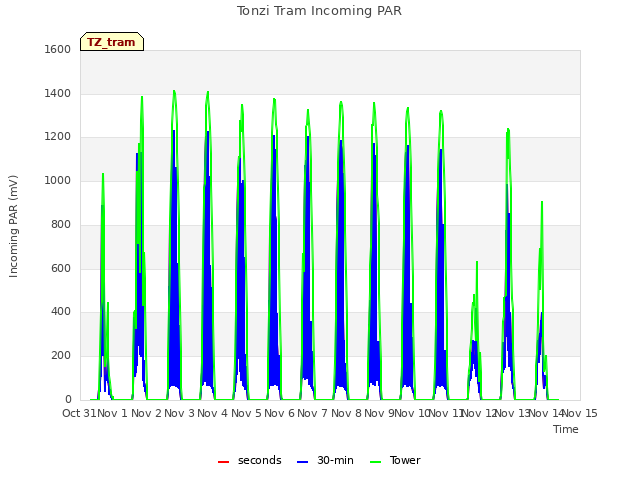
Task: Click the 1400 y-axis tick label
Action: (x=58, y=93)
